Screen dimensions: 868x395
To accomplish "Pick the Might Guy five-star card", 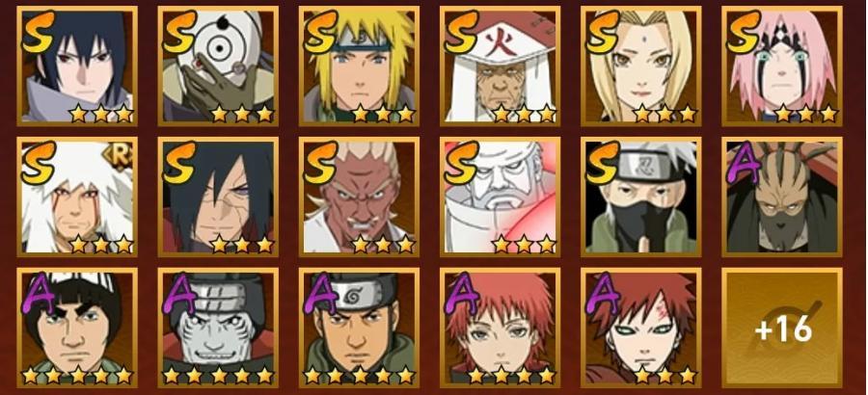I will [x=77, y=328].
